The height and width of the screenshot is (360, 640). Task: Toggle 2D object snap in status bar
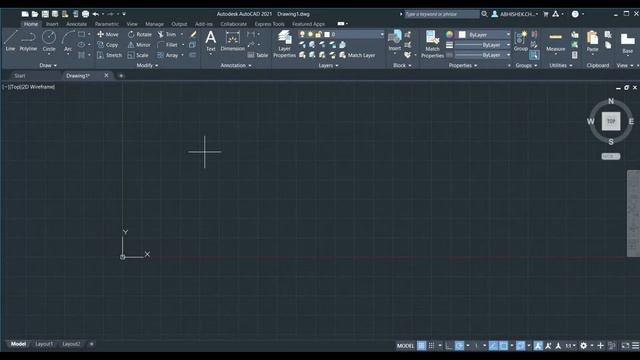click(504, 346)
